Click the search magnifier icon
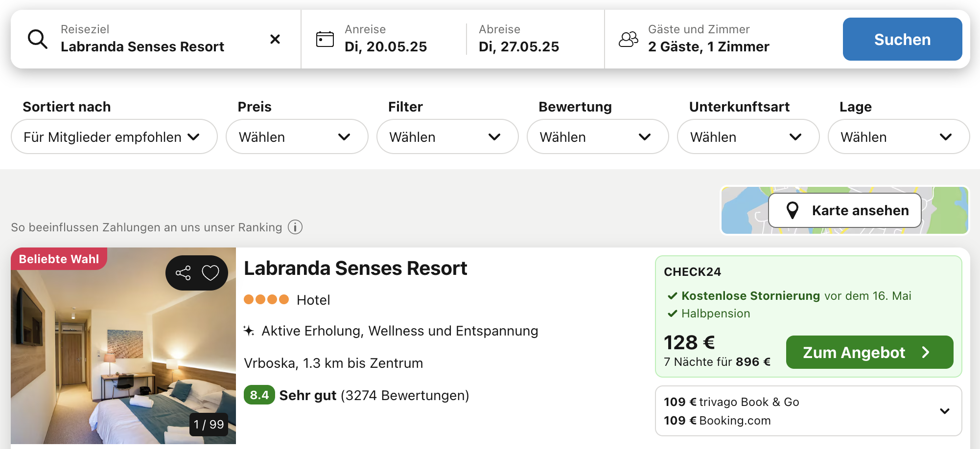 click(x=38, y=39)
